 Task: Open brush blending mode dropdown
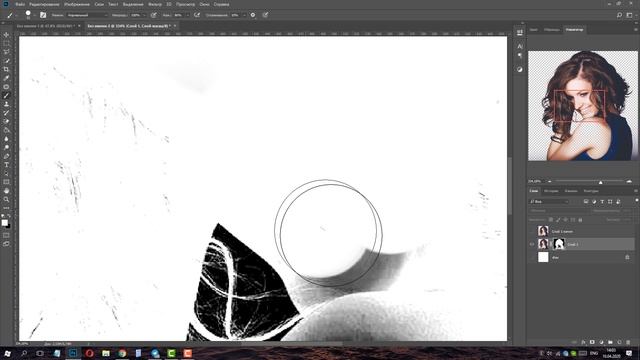point(87,15)
